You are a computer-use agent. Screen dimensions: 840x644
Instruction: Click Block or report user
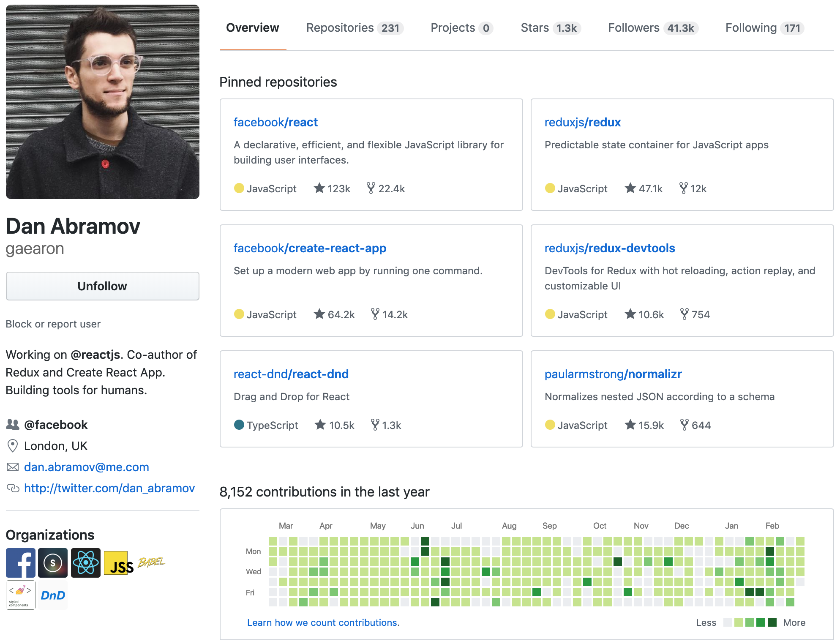53,324
